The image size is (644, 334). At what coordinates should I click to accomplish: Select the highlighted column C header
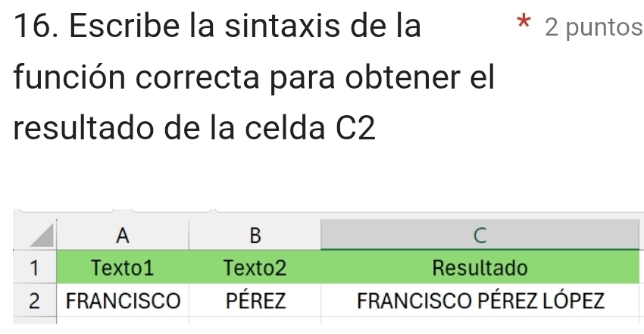pos(480,235)
